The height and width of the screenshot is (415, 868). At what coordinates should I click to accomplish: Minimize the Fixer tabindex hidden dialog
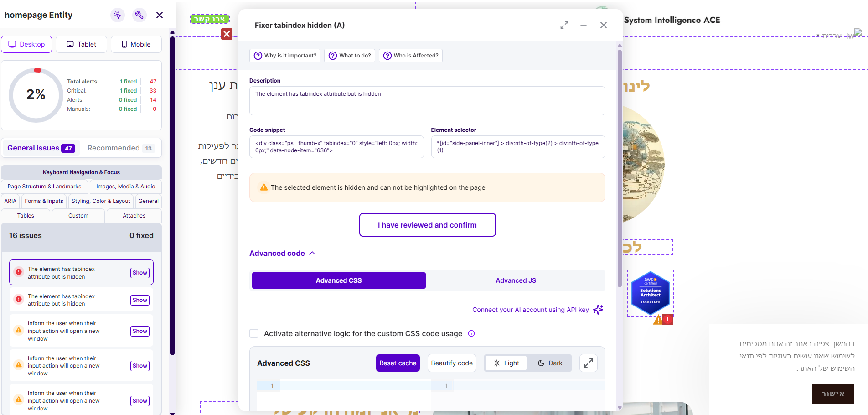tap(584, 25)
